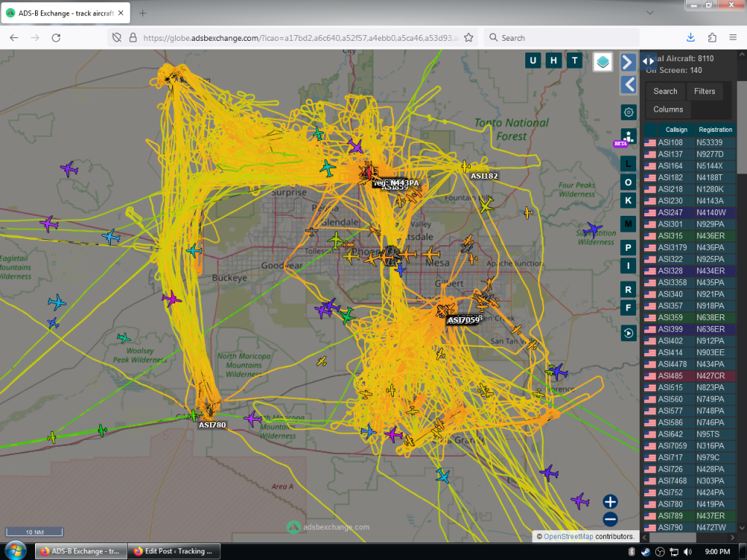Select aircraft row ASI642

[x=689, y=435]
